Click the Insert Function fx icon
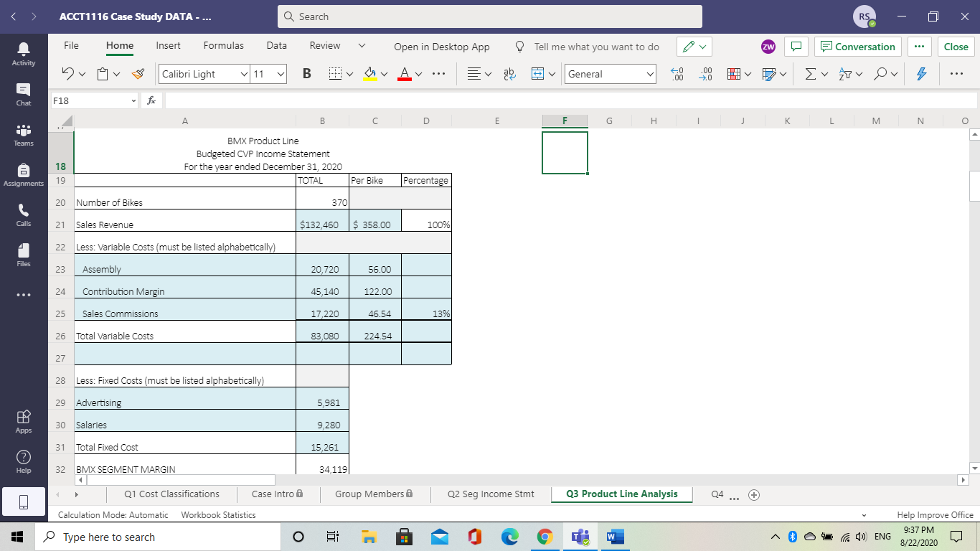This screenshot has height=551, width=980. click(151, 100)
